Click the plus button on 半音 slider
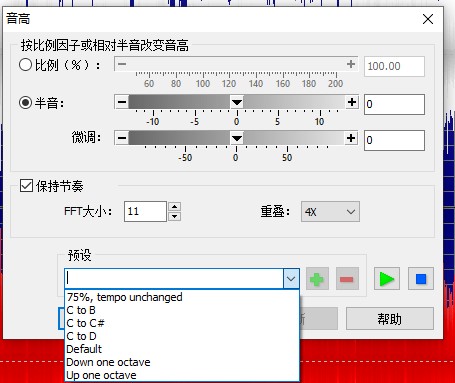 coord(352,102)
